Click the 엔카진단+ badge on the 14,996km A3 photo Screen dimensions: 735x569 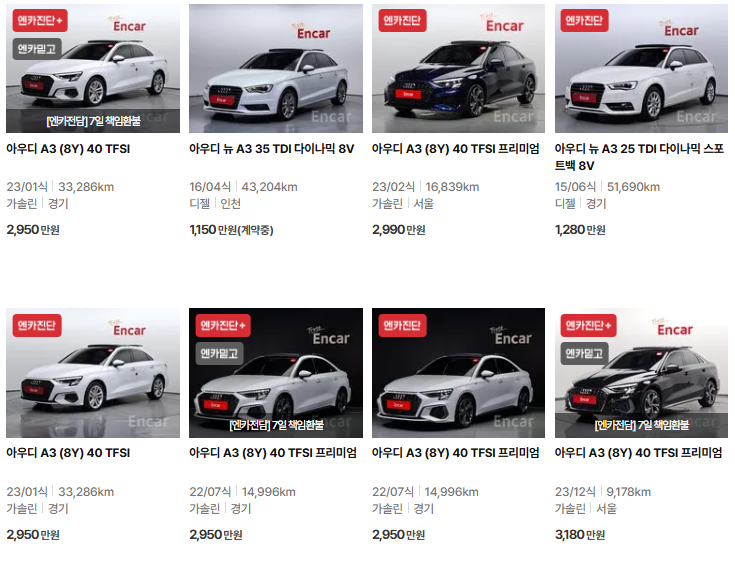pos(223,325)
